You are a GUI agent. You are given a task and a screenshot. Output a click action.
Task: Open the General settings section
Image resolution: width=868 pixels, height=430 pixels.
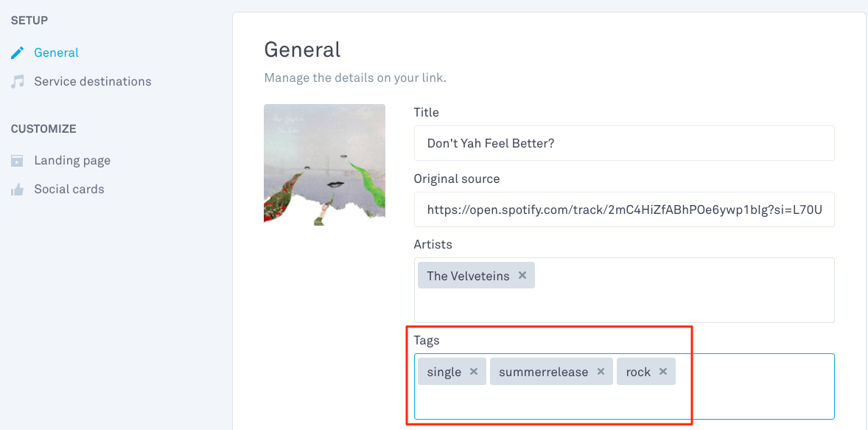[x=57, y=52]
